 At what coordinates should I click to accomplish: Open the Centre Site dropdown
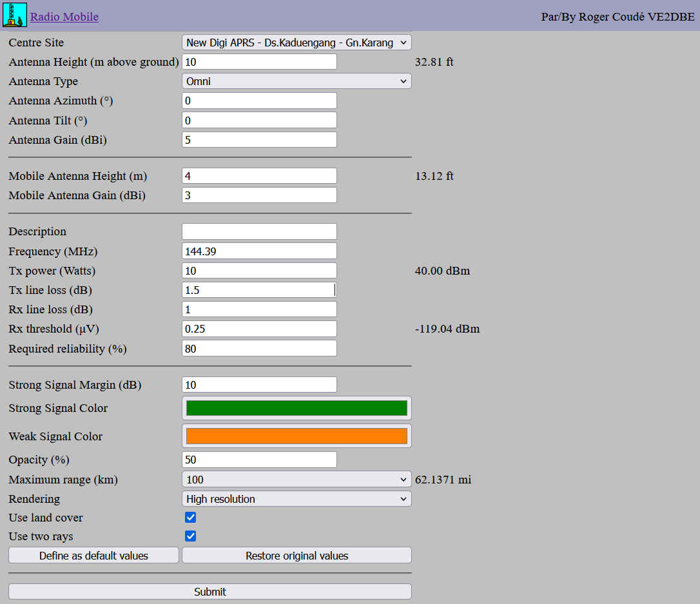pyautogui.click(x=297, y=43)
